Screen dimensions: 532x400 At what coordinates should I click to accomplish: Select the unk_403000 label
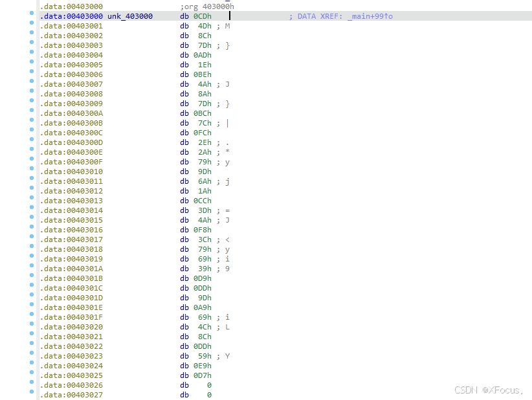(x=130, y=16)
